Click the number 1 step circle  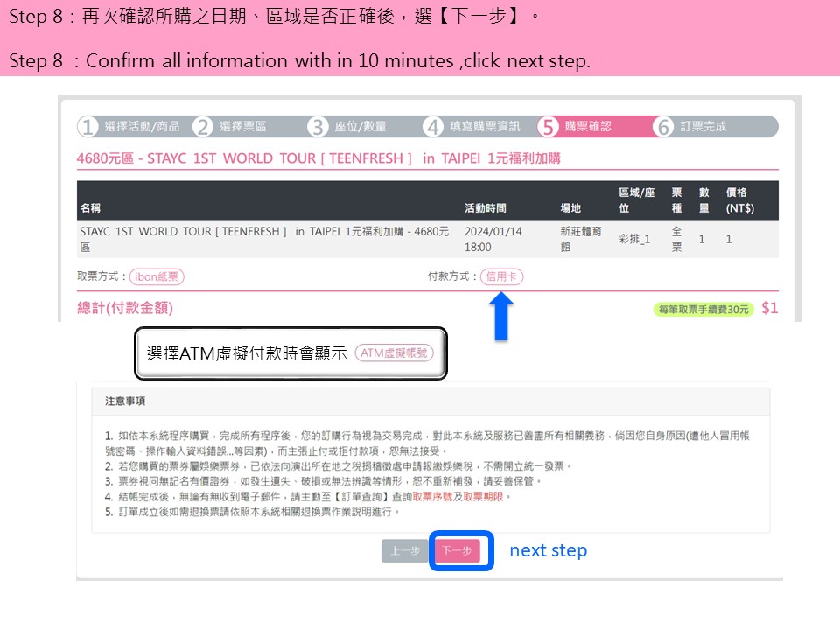(x=88, y=127)
